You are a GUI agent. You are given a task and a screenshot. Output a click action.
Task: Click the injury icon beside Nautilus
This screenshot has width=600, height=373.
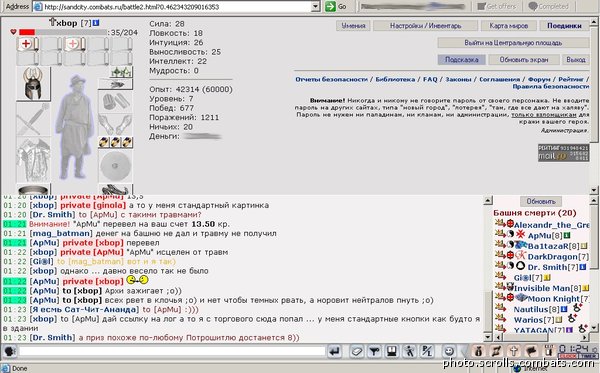point(577,308)
